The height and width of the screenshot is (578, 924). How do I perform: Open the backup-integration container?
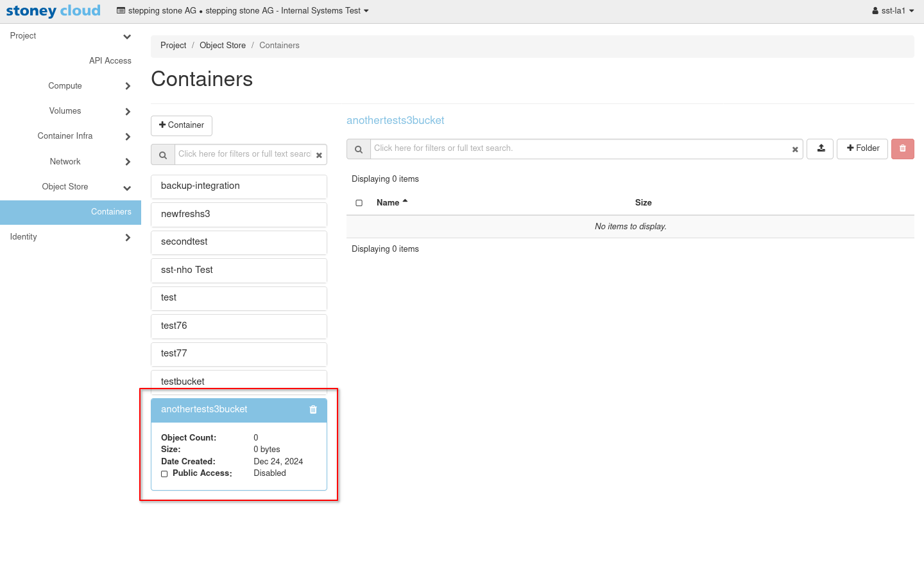(239, 186)
